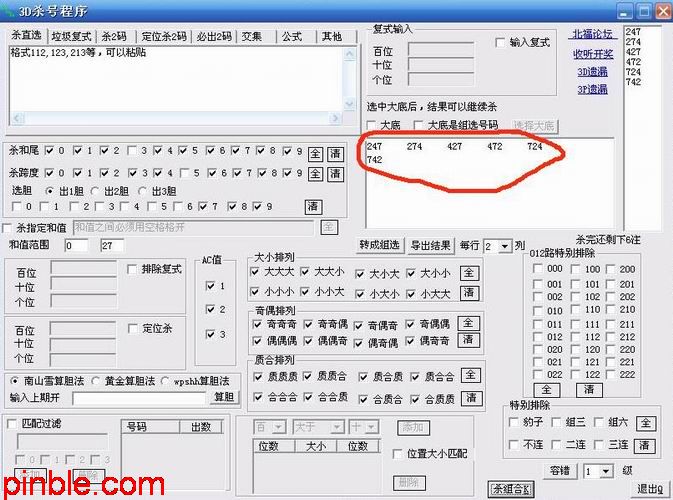Open the 北福论坛 link
Screen dimensions: 673x500
click(x=591, y=34)
